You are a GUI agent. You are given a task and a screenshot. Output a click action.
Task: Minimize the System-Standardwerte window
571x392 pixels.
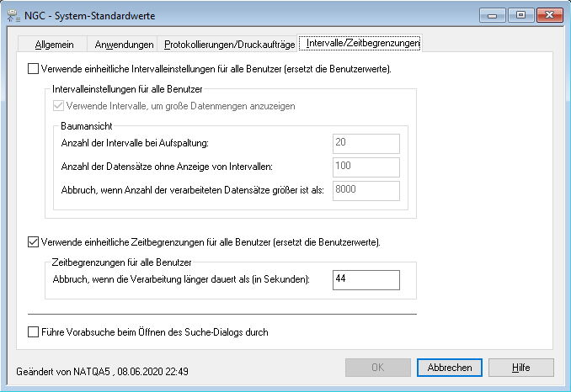493,15
